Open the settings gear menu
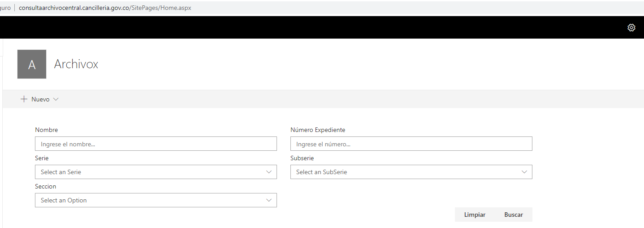Screen dimensions: 644x228 point(631,27)
